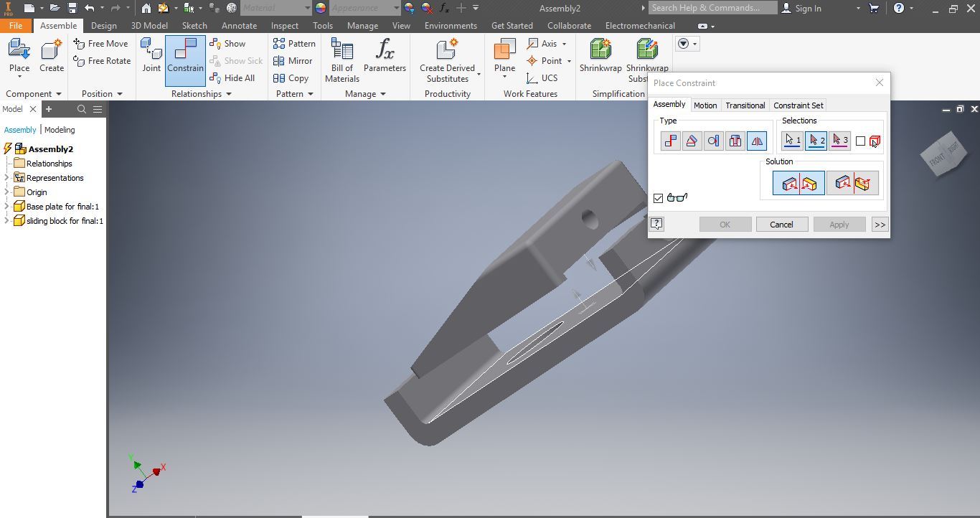Click the Hide All relationships tool
This screenshot has height=518, width=980.
tap(232, 78)
